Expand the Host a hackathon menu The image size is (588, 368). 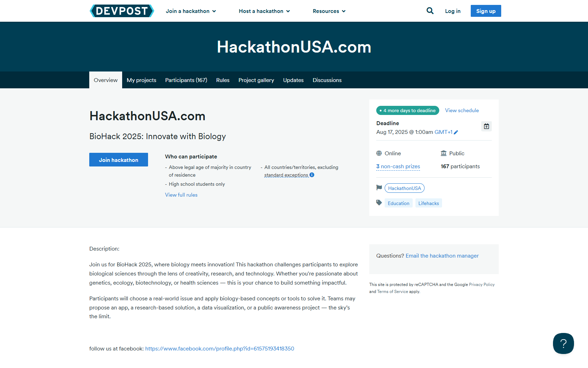click(264, 11)
